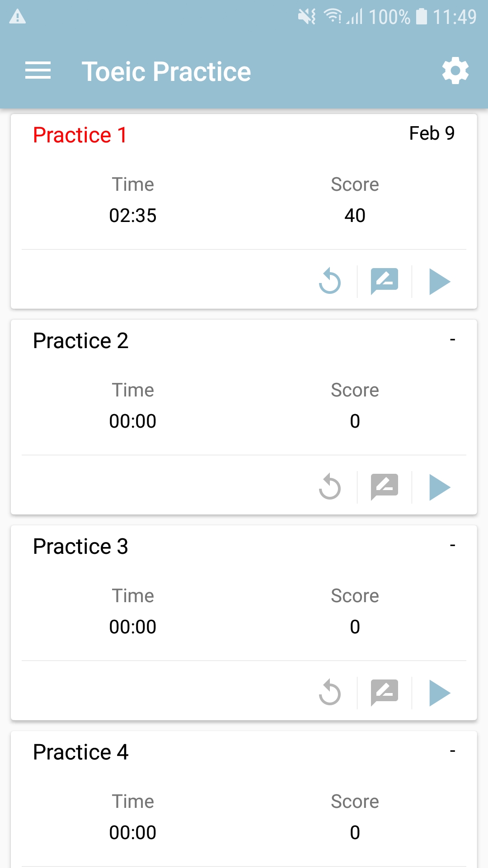
Task: Tap the warning icon in status bar
Action: coord(18,17)
